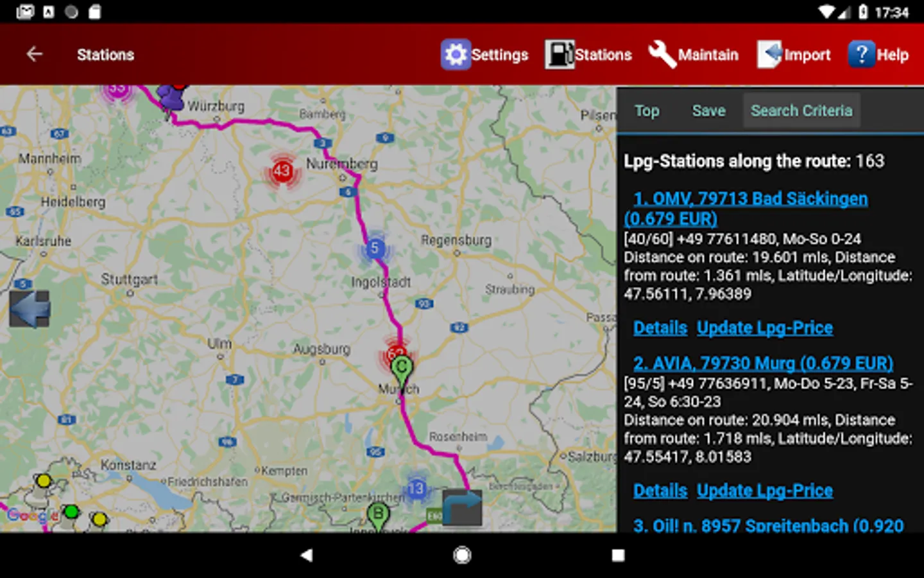The width and height of the screenshot is (924, 578).
Task: Tap the Help label in the toolbar
Action: [x=893, y=55]
